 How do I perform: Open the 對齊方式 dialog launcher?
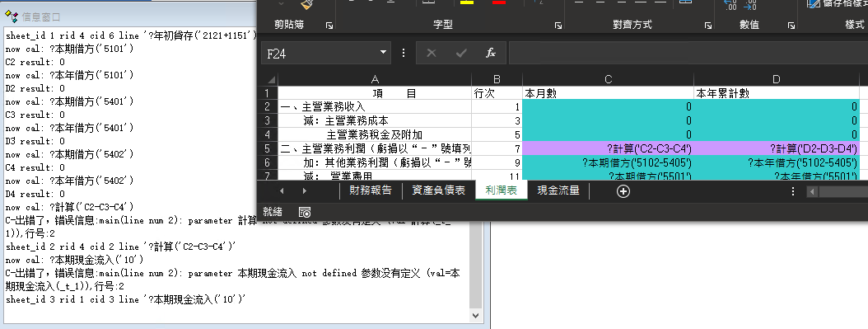point(708,26)
